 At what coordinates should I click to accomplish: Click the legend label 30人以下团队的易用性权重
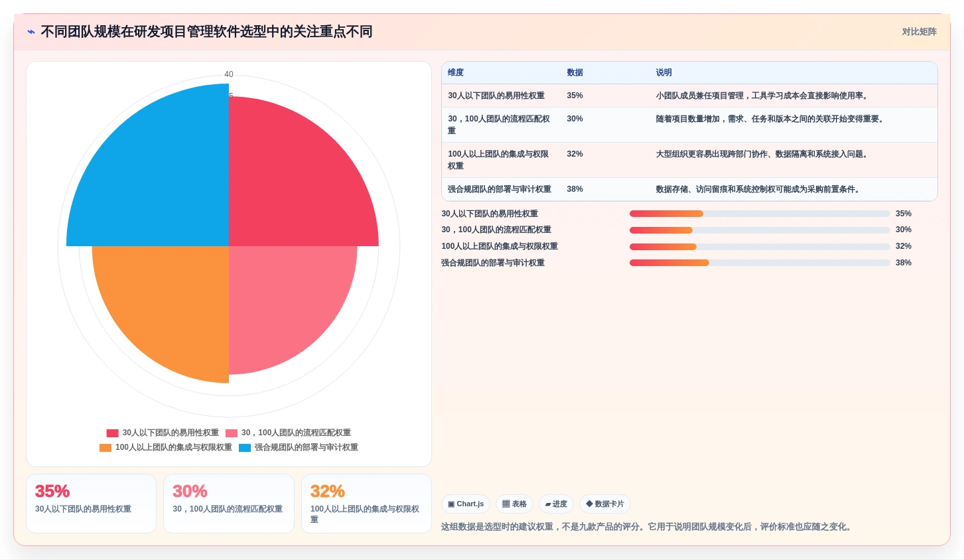click(171, 433)
